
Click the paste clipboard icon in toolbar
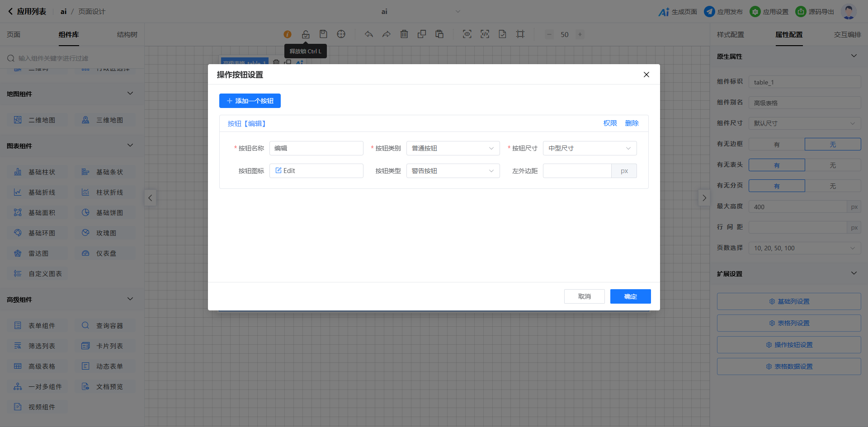click(x=439, y=34)
